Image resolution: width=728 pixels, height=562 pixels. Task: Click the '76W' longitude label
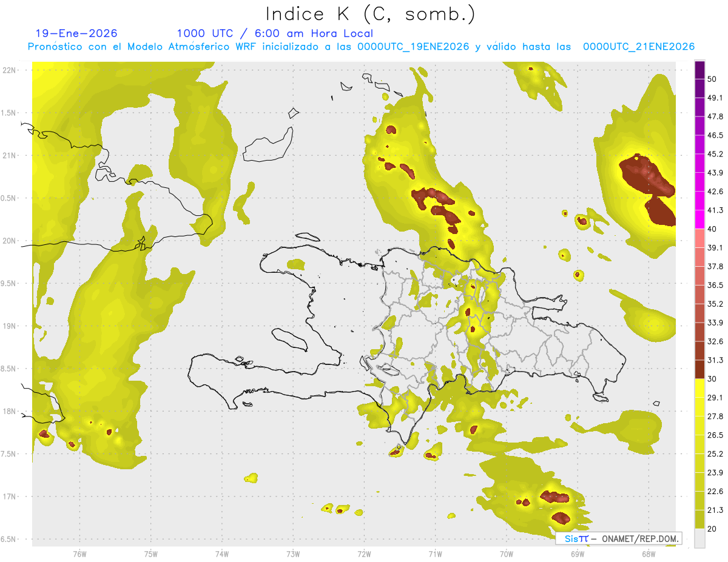point(79,553)
